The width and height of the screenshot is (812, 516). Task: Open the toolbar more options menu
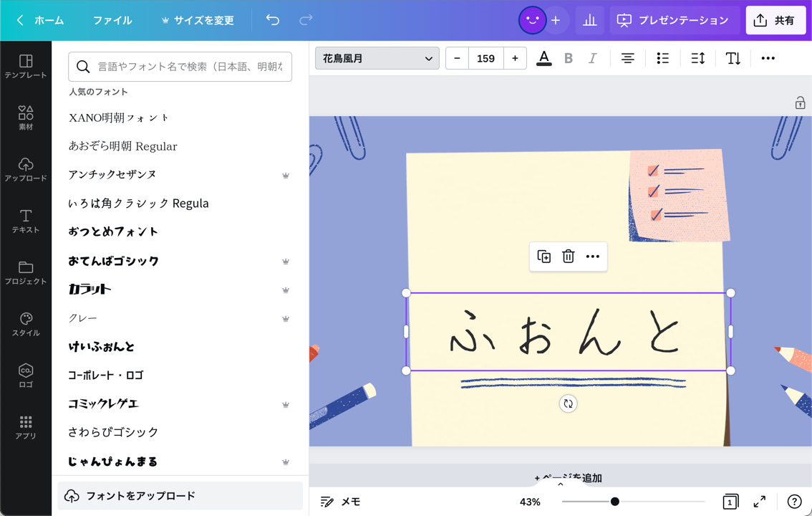pos(768,58)
